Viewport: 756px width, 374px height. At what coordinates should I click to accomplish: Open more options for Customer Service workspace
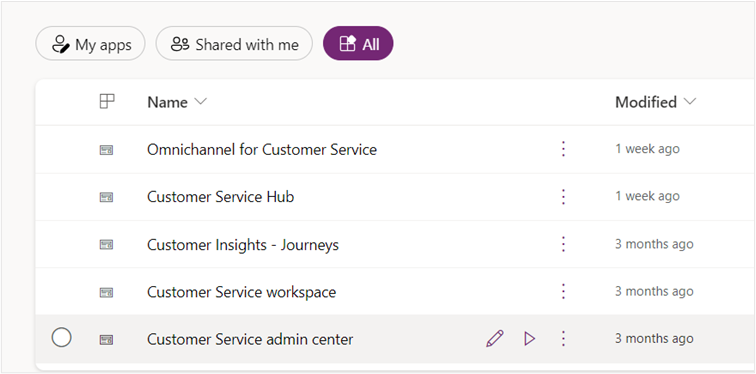click(x=563, y=292)
